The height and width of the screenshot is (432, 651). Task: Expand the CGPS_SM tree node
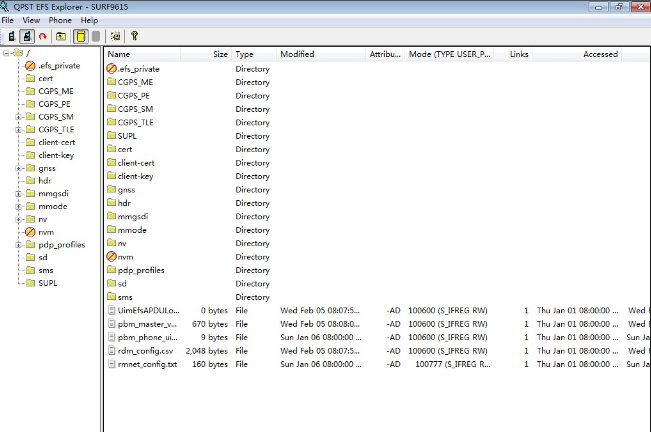tap(18, 117)
